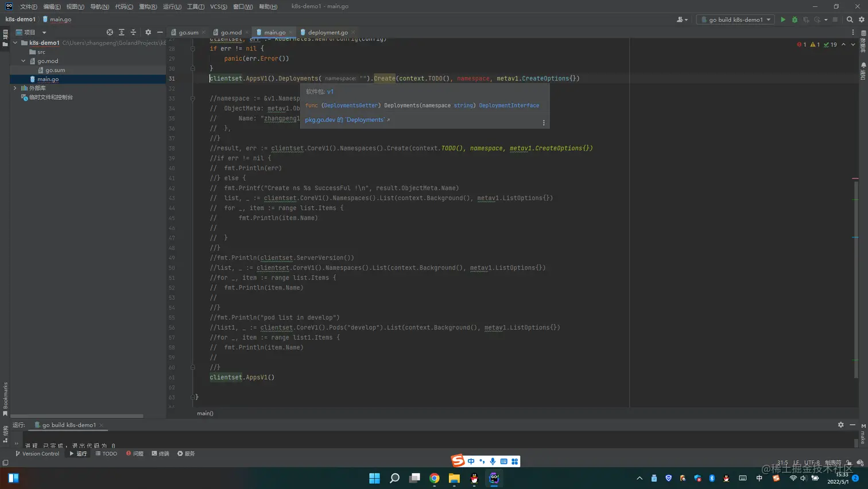Open File Explorer from the taskbar

tap(454, 478)
